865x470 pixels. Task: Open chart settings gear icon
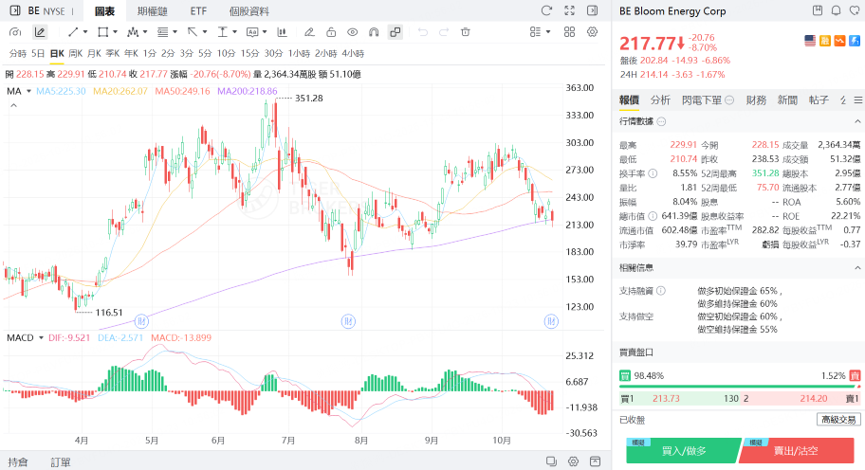592,32
